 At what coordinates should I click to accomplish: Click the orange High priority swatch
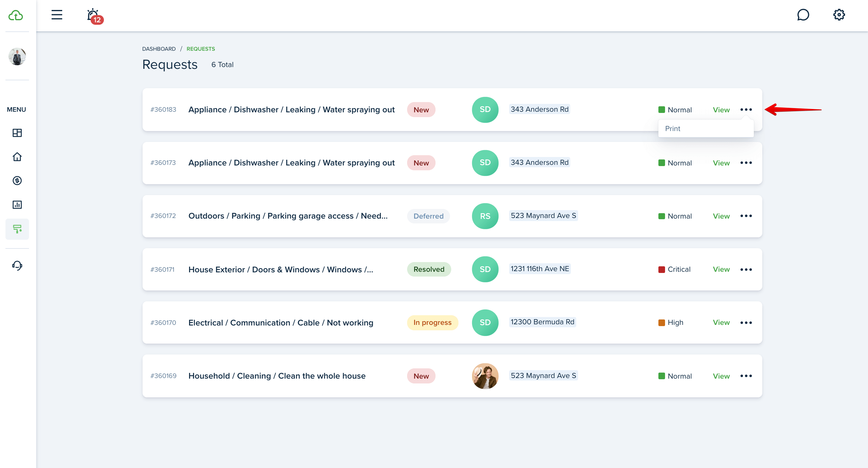coord(661,323)
